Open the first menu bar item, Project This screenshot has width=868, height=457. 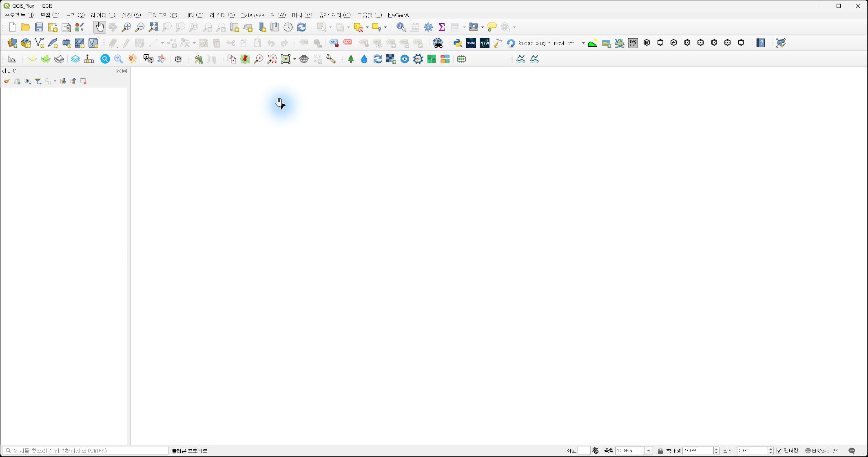19,15
